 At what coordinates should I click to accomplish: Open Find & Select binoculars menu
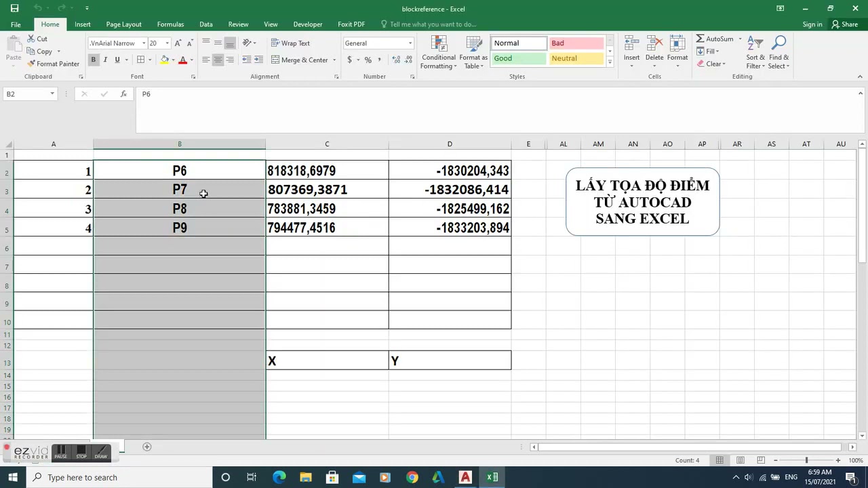(778, 52)
